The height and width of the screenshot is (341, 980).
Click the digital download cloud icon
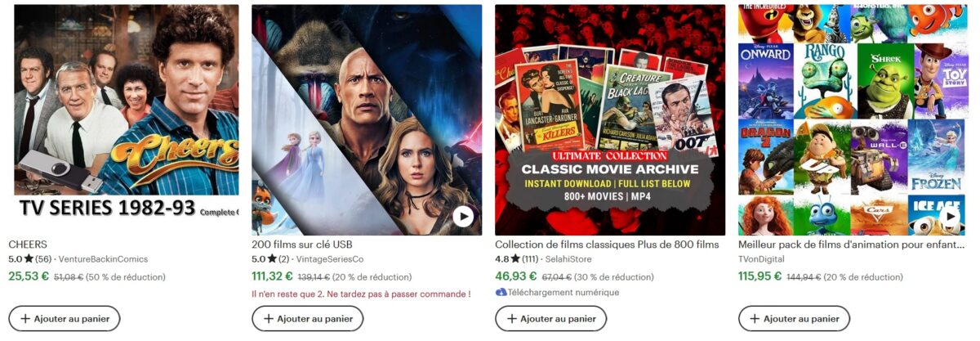[x=501, y=292]
